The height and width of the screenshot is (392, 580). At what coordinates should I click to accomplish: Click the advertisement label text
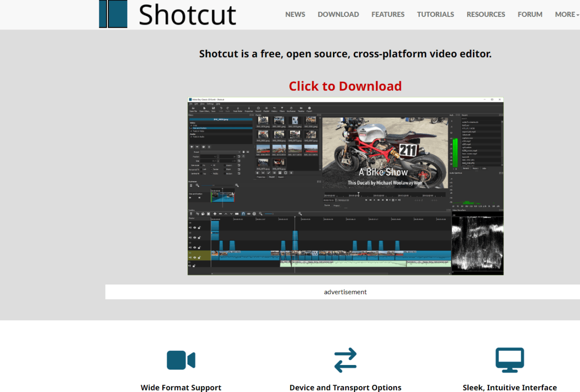345,292
